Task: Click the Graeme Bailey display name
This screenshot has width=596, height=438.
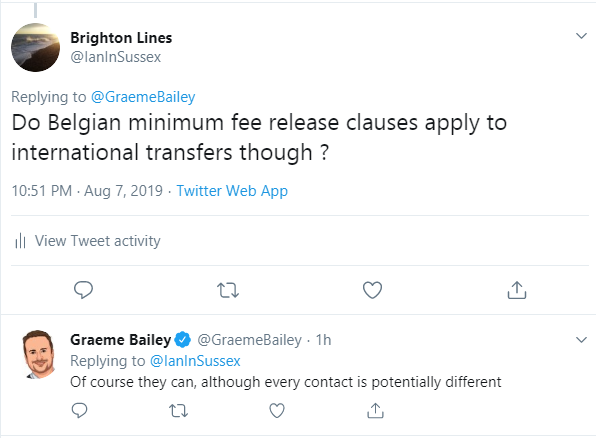Action: [x=120, y=340]
